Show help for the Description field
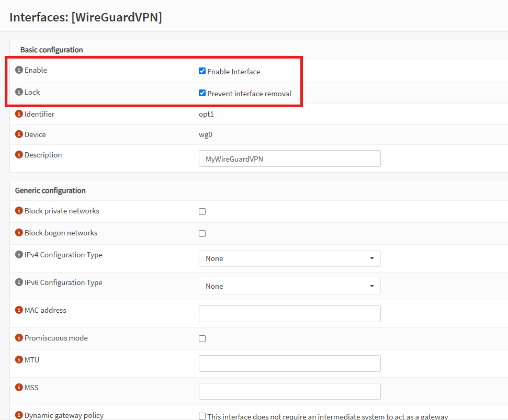The image size is (508, 420). point(19,155)
